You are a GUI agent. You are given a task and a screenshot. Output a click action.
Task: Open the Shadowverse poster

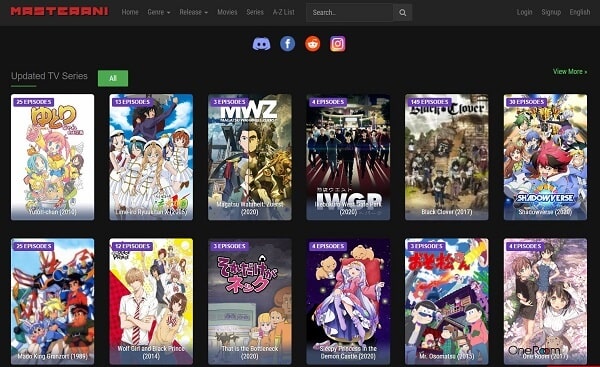click(545, 157)
